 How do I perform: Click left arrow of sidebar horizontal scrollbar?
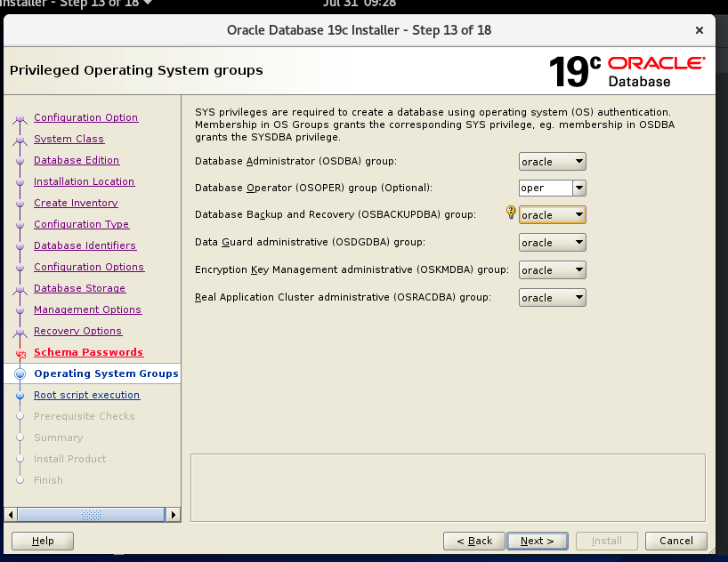(x=11, y=514)
